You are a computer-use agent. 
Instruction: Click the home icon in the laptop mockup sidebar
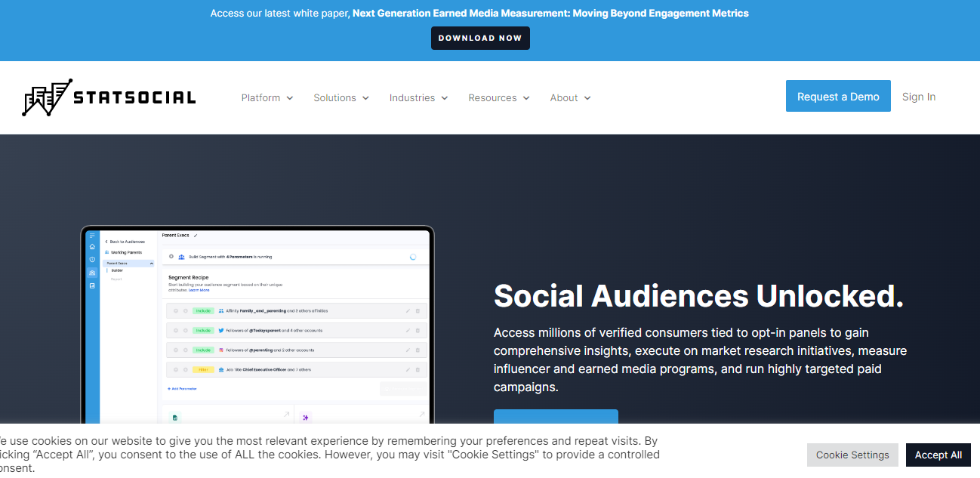coord(92,247)
